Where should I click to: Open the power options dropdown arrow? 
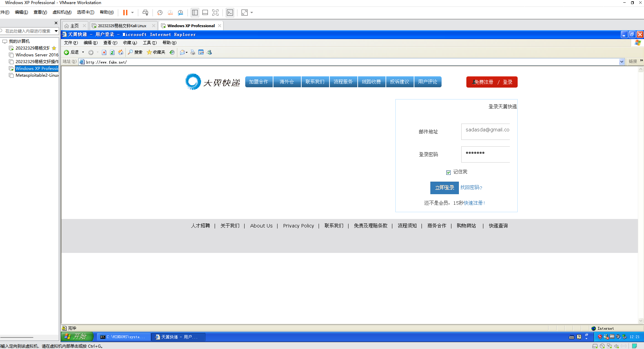click(132, 13)
